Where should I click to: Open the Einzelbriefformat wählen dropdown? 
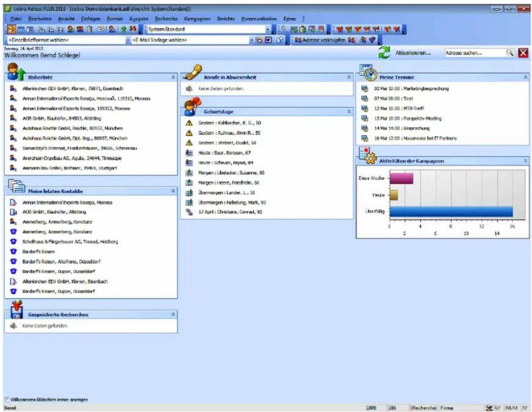tap(128, 40)
